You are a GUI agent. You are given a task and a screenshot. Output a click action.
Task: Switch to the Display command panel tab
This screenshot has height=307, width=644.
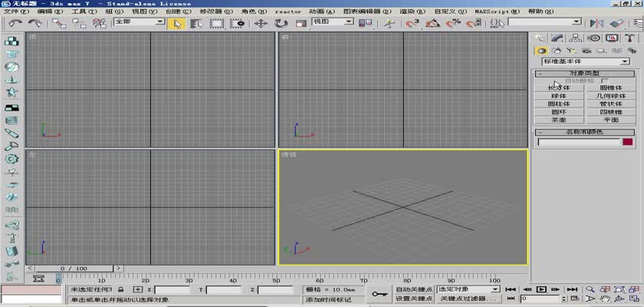pyautogui.click(x=612, y=38)
